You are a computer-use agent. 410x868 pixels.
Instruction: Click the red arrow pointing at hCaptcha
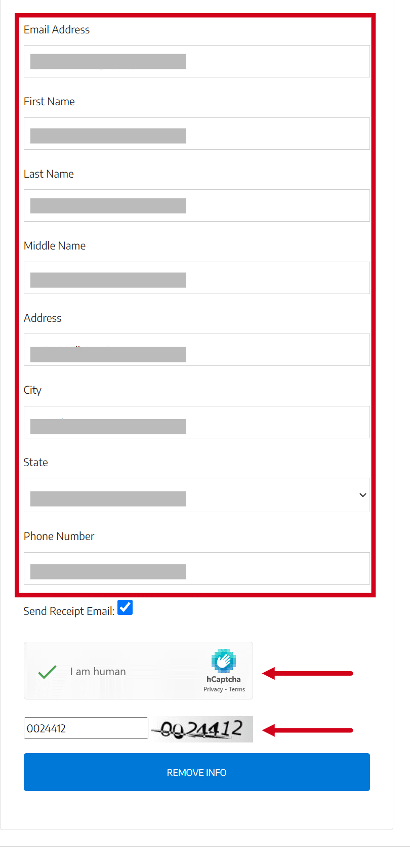308,673
